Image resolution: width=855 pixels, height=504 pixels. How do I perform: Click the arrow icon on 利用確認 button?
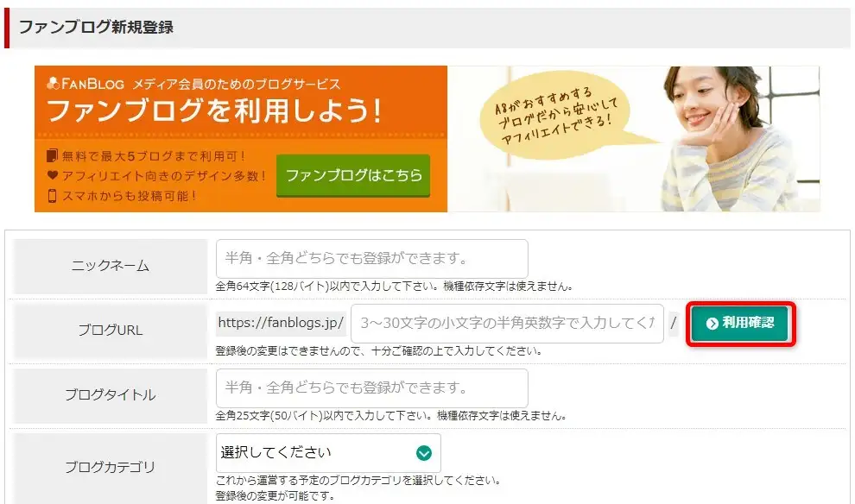[x=712, y=324]
